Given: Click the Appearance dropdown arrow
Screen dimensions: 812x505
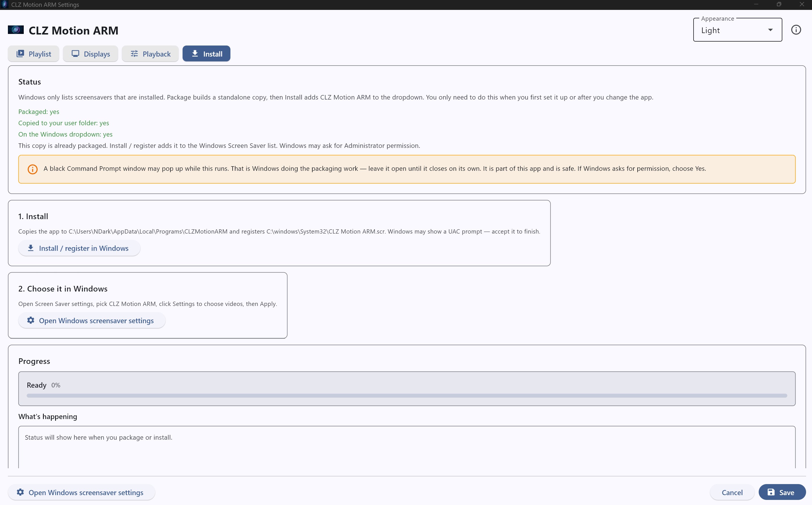Looking at the screenshot, I should click(770, 30).
